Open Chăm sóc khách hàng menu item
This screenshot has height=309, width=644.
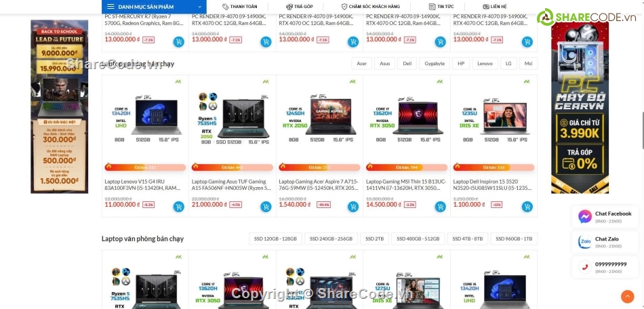(370, 7)
